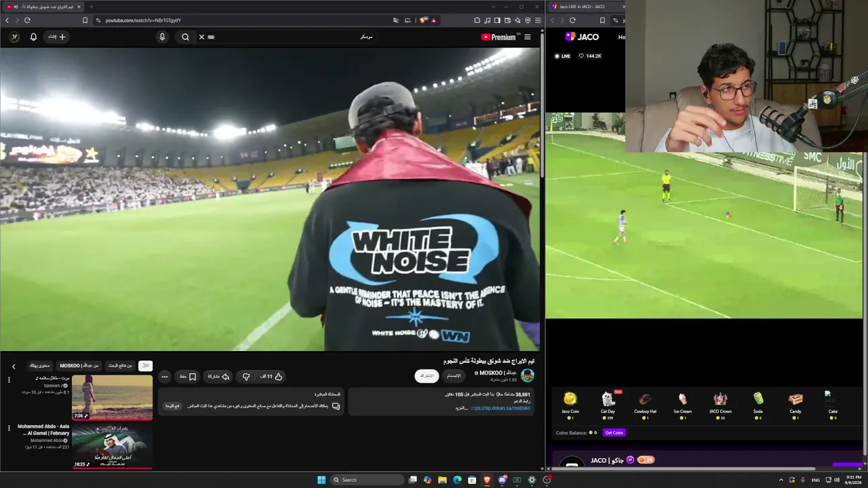
Task: Click the white Subscribe button for MOSKOO
Action: [x=427, y=375]
